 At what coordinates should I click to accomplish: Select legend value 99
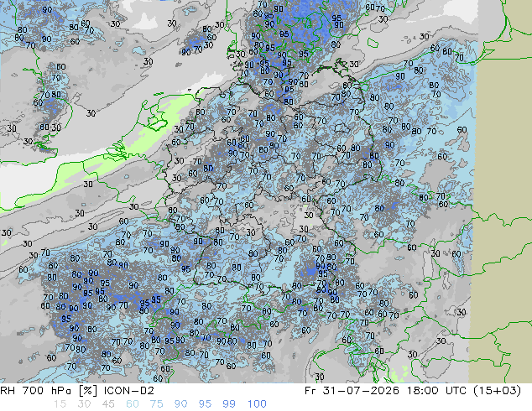click(x=229, y=404)
